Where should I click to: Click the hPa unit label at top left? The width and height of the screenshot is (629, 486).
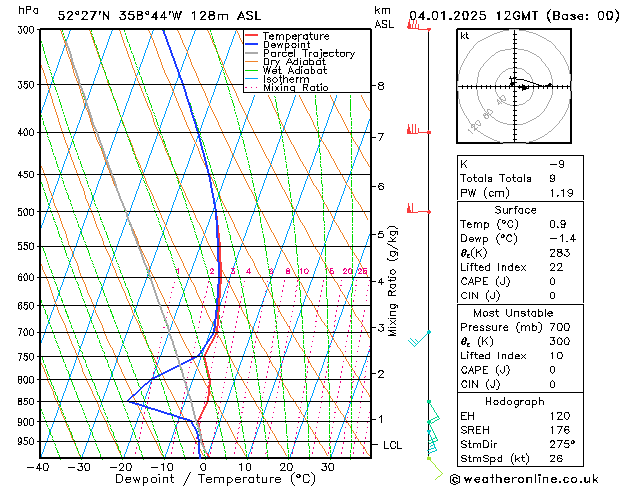[x=28, y=10]
